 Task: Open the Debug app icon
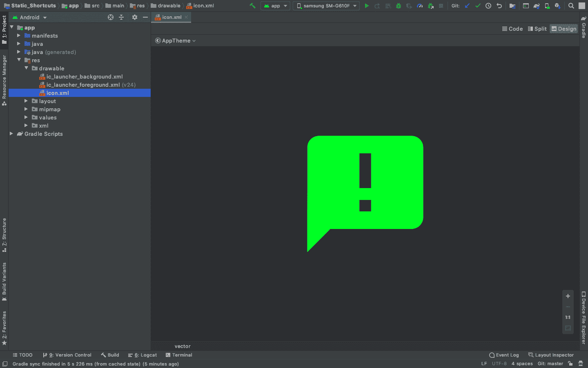click(x=398, y=6)
